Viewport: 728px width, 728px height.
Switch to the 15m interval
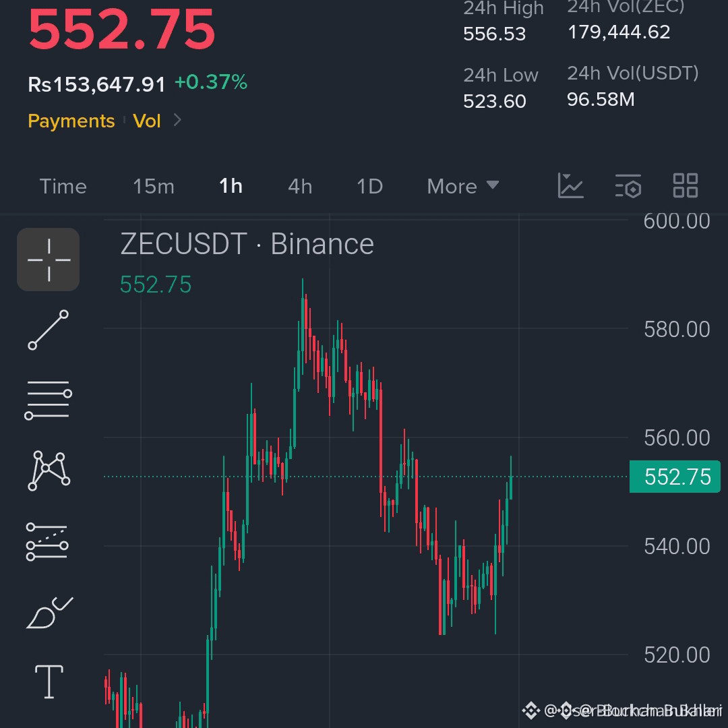(x=154, y=187)
